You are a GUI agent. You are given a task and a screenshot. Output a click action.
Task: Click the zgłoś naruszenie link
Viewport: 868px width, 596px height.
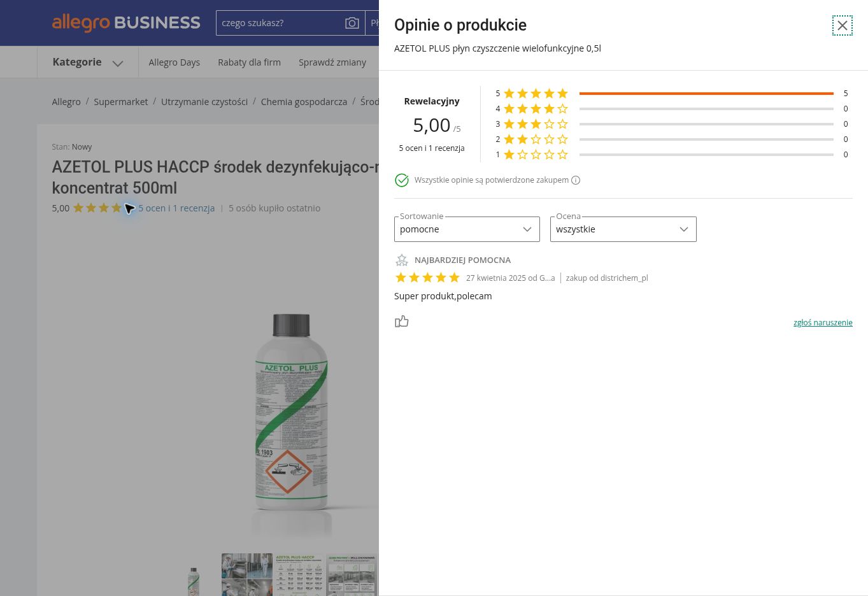(823, 323)
